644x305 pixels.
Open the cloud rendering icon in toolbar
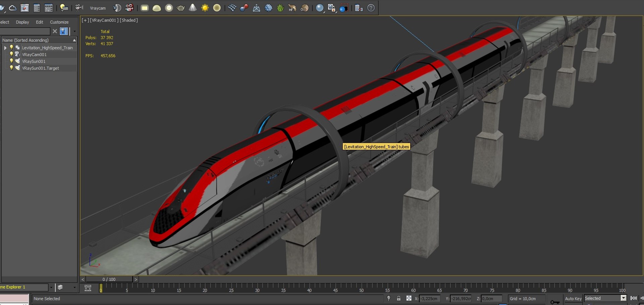pyautogui.click(x=13, y=8)
